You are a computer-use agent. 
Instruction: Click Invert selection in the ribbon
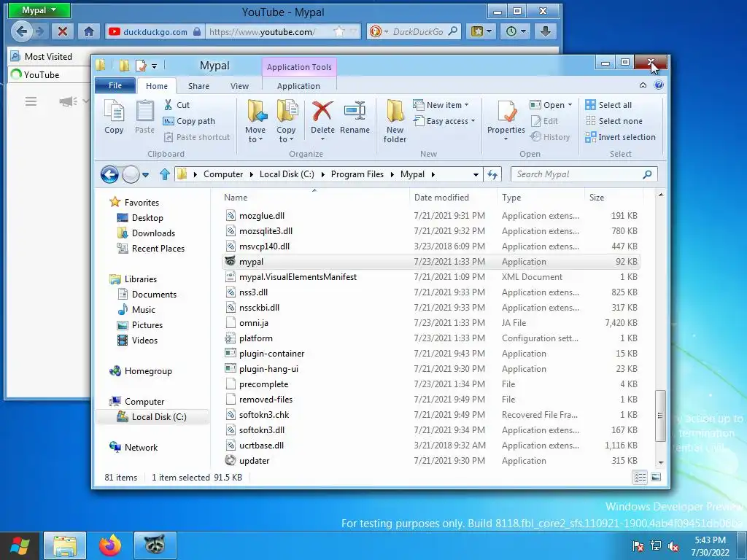point(620,137)
